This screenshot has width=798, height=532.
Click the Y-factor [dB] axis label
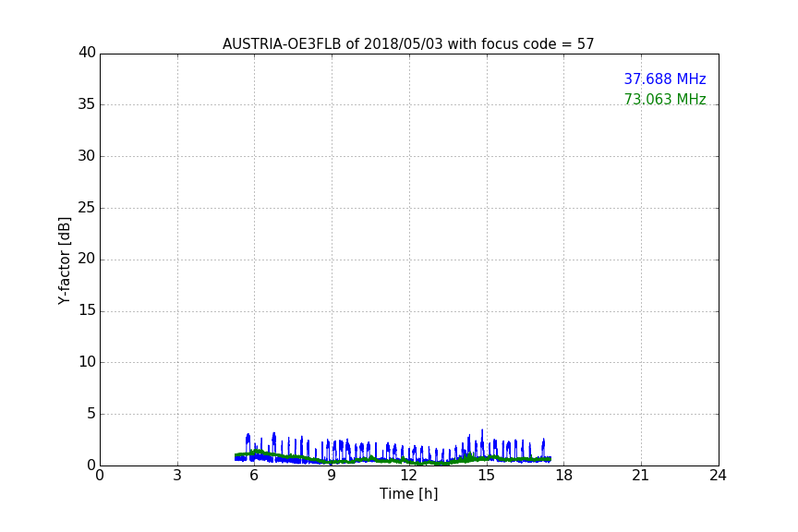tap(65, 260)
